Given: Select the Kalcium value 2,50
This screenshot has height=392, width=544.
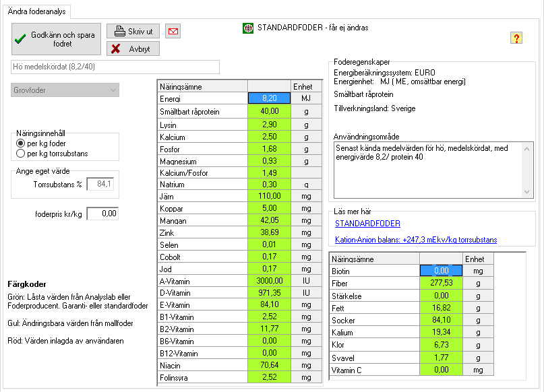Looking at the screenshot, I should pyautogui.click(x=269, y=137).
